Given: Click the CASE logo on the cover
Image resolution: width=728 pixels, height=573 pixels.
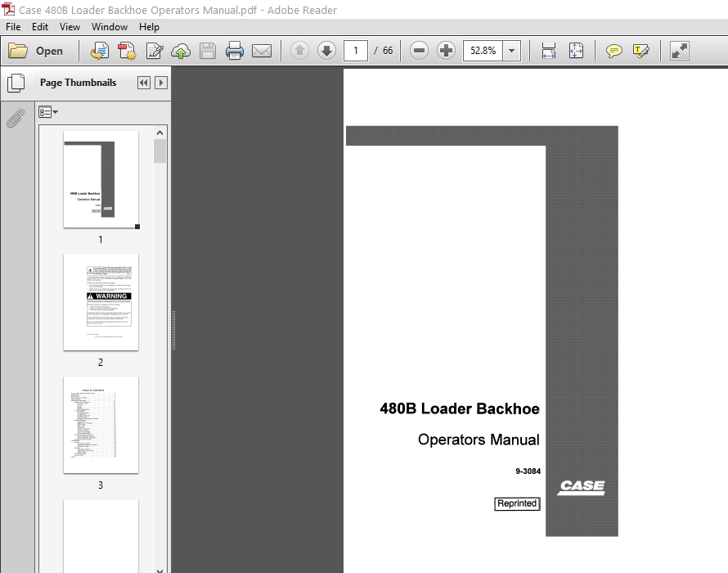Looking at the screenshot, I should tap(582, 487).
